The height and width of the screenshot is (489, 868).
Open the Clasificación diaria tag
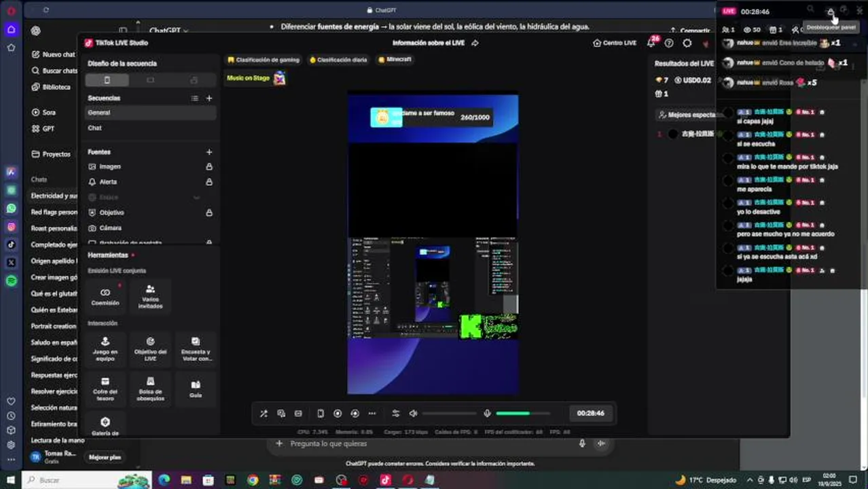pos(338,60)
